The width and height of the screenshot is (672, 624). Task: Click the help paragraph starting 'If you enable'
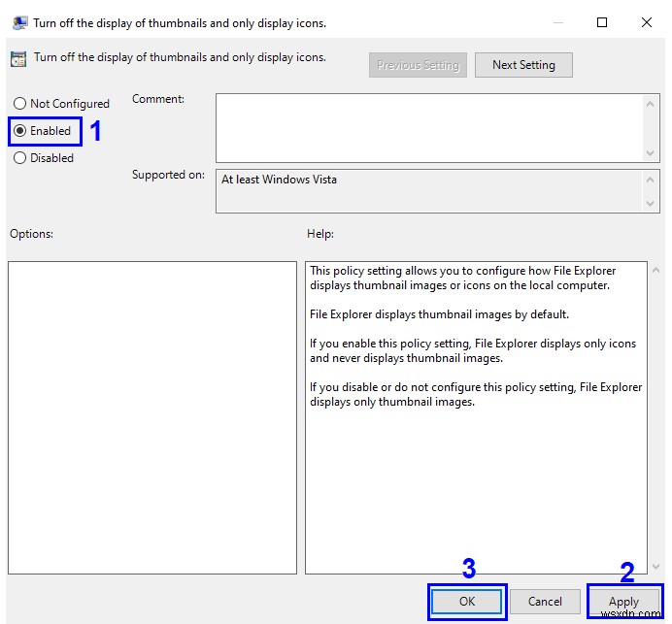click(x=473, y=350)
